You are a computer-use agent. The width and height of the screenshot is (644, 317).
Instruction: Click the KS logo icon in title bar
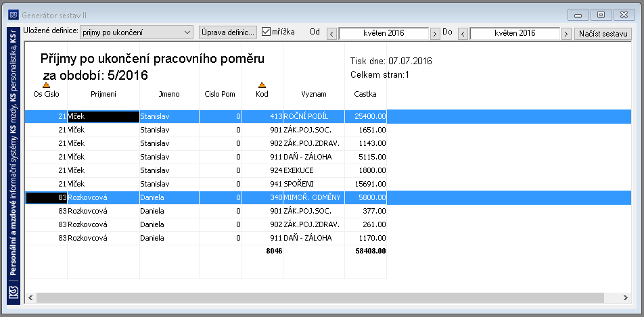pyautogui.click(x=13, y=15)
